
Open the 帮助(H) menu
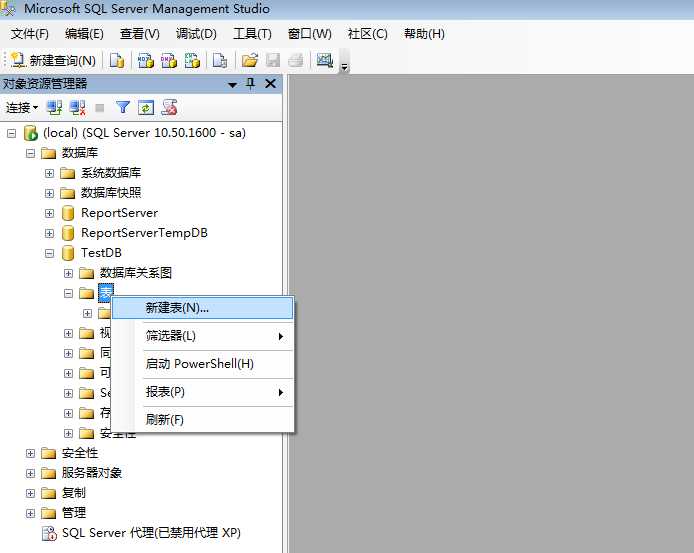tap(424, 34)
